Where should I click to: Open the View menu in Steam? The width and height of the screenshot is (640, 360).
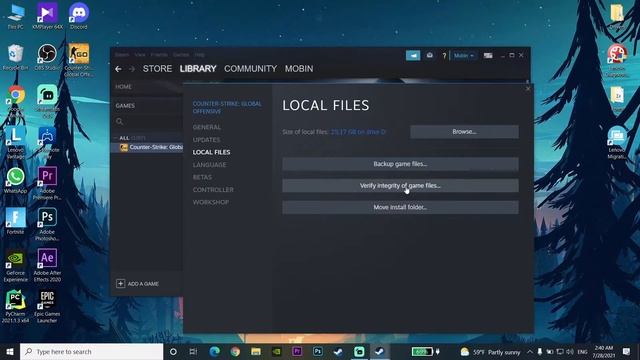[140, 54]
